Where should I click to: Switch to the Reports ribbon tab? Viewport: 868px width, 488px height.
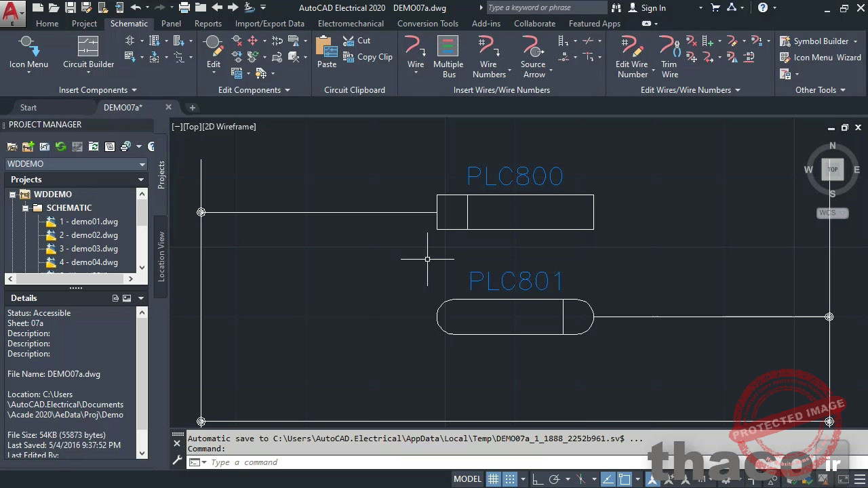(x=208, y=23)
